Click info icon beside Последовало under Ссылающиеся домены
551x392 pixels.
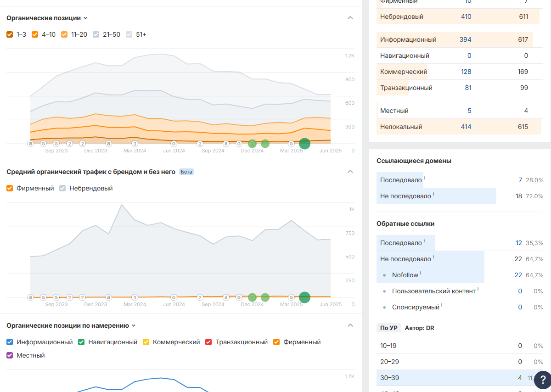tap(425, 178)
